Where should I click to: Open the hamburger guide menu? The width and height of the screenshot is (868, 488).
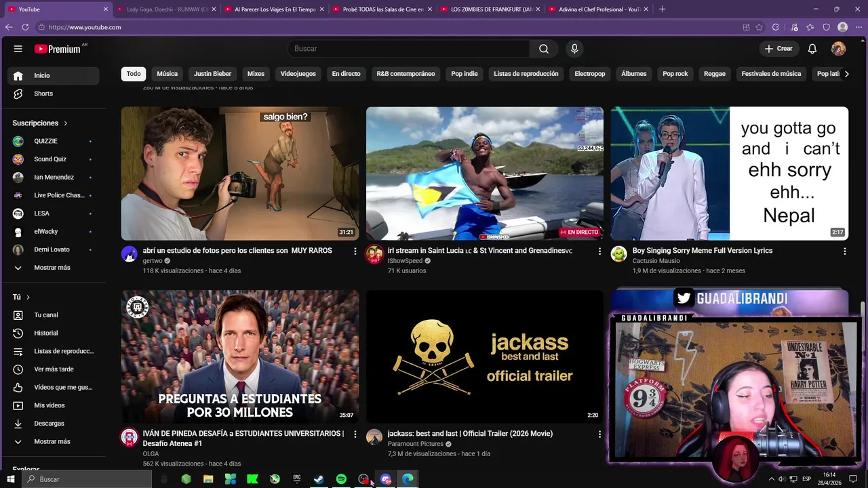coord(18,49)
